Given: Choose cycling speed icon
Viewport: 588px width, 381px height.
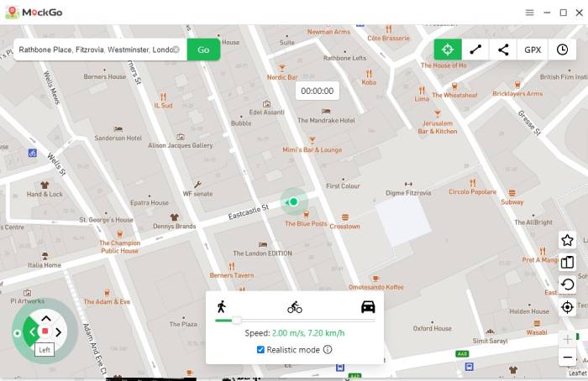Looking at the screenshot, I should click(x=295, y=307).
